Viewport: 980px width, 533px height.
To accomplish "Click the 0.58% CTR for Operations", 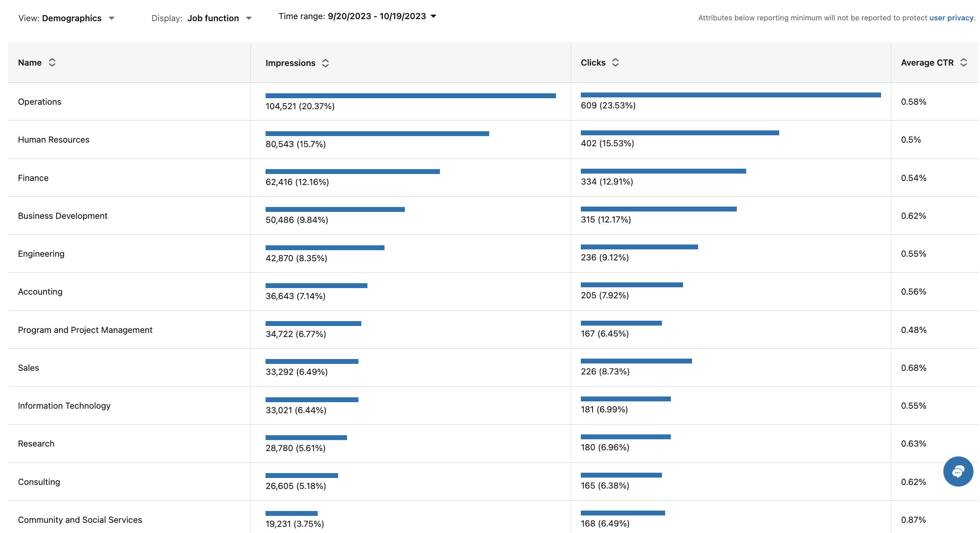I will click(914, 102).
